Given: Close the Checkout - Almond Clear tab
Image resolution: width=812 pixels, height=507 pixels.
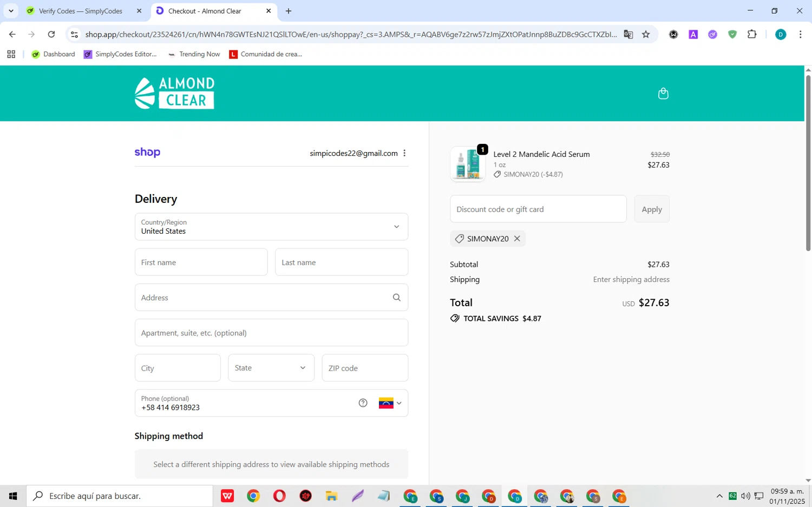Looking at the screenshot, I should click(269, 11).
